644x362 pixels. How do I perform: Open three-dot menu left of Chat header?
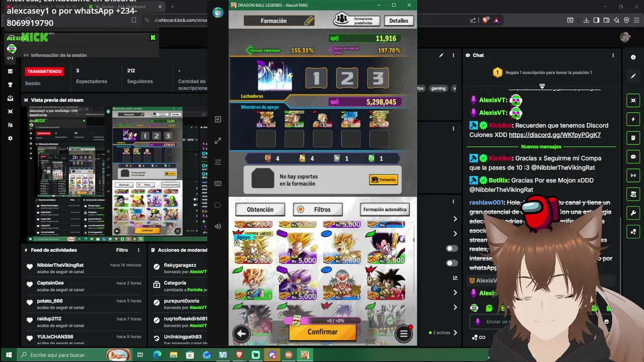pyautogui.click(x=453, y=55)
